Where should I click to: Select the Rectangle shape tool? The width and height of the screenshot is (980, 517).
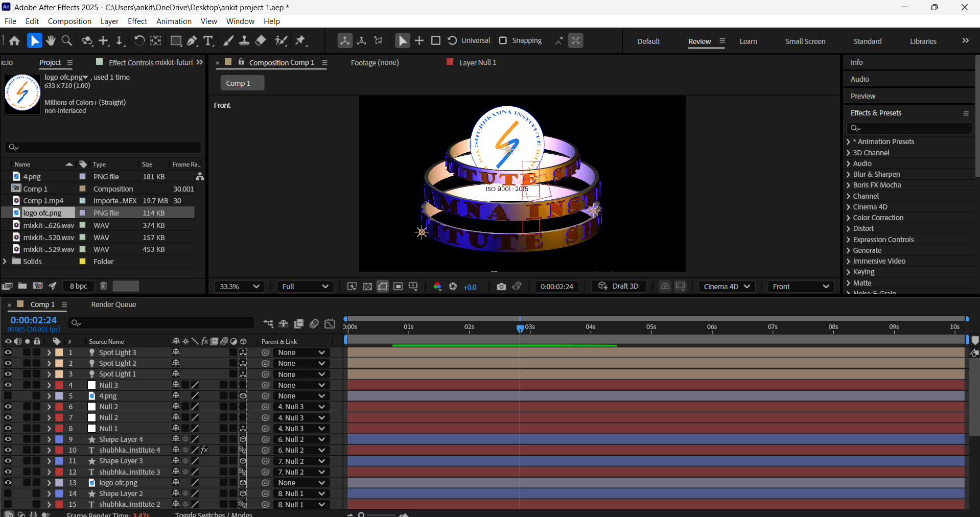click(x=176, y=41)
